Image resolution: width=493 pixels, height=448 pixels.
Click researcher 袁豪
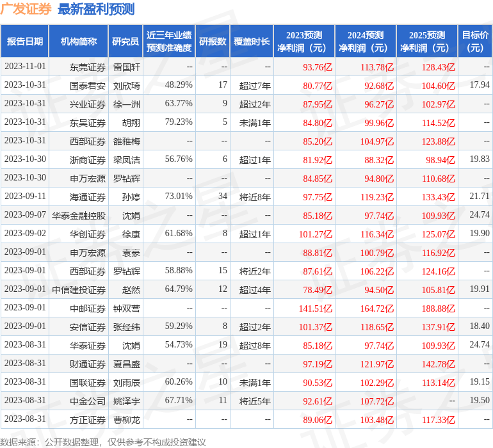click(131, 253)
